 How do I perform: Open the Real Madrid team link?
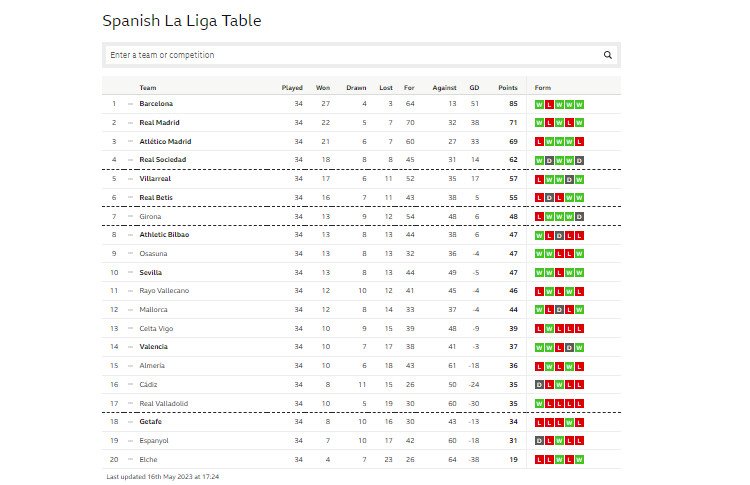pyautogui.click(x=159, y=122)
